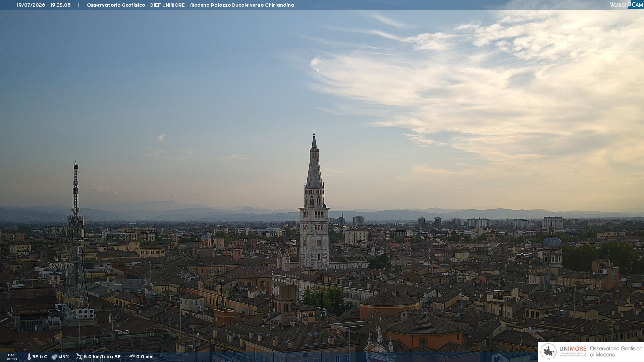Viewport: 644px width, 362px height.
Task: Click the UNIMORE wordmark text
Action: [x=573, y=349]
